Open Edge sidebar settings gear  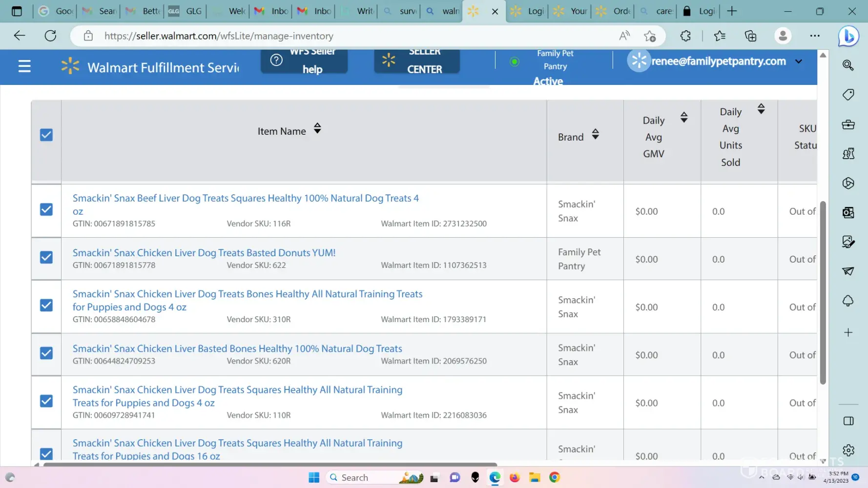tap(848, 450)
